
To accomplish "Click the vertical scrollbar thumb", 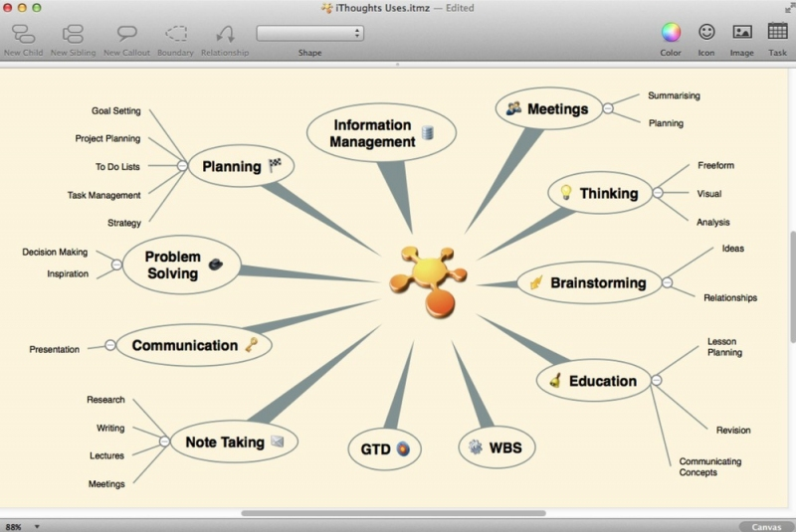I will (x=792, y=287).
